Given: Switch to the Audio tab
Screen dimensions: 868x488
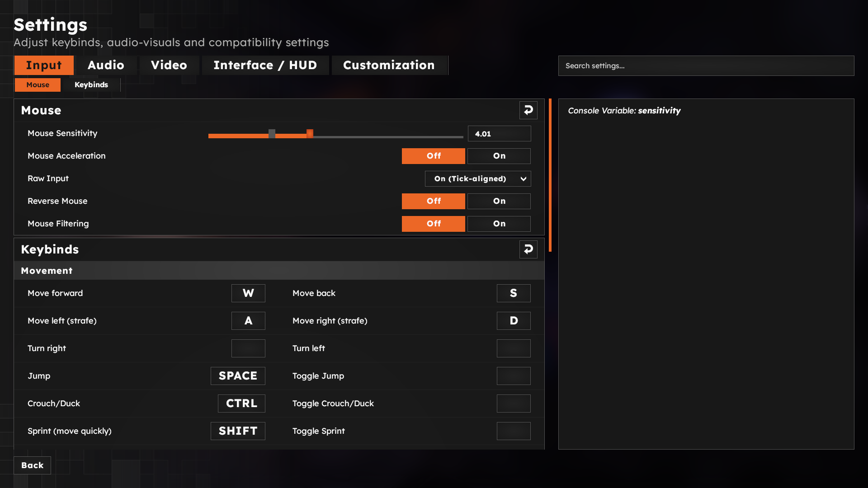Looking at the screenshot, I should pos(106,65).
